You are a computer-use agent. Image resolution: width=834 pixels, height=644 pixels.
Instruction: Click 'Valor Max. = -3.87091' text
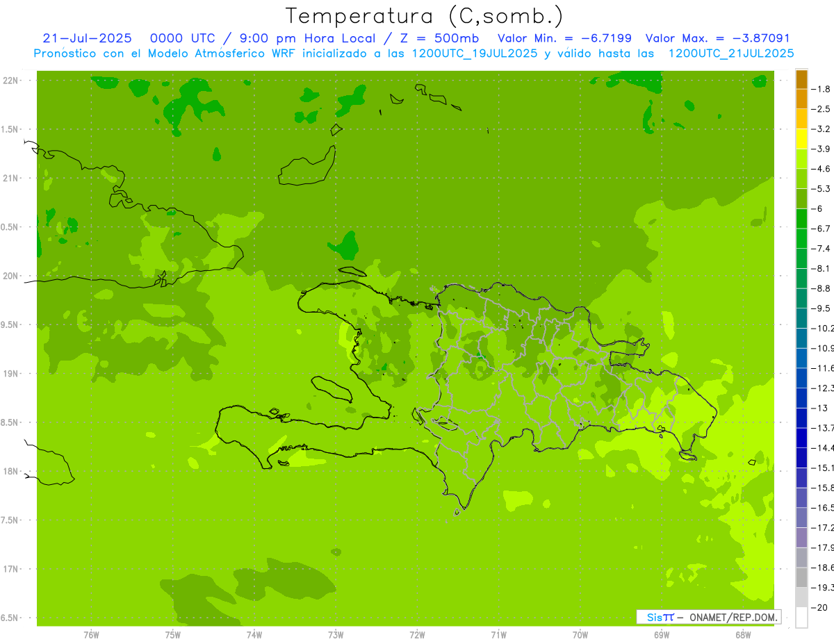pos(717,38)
